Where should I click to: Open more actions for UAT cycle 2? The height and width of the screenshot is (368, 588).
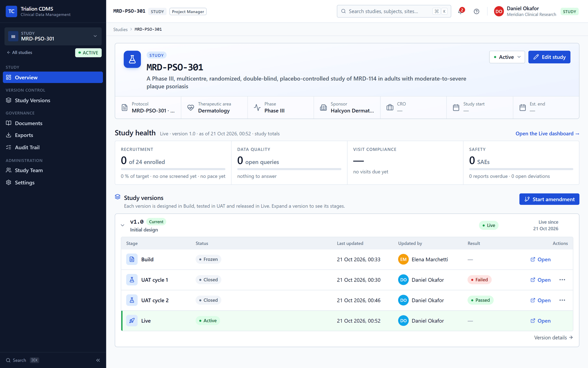(562, 300)
